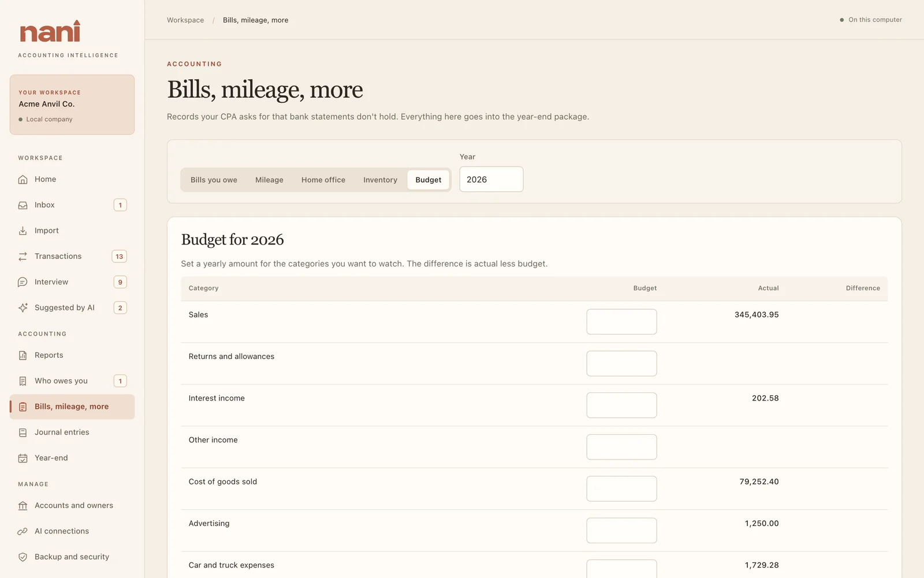Click the Who owes you receipt icon

pyautogui.click(x=23, y=381)
